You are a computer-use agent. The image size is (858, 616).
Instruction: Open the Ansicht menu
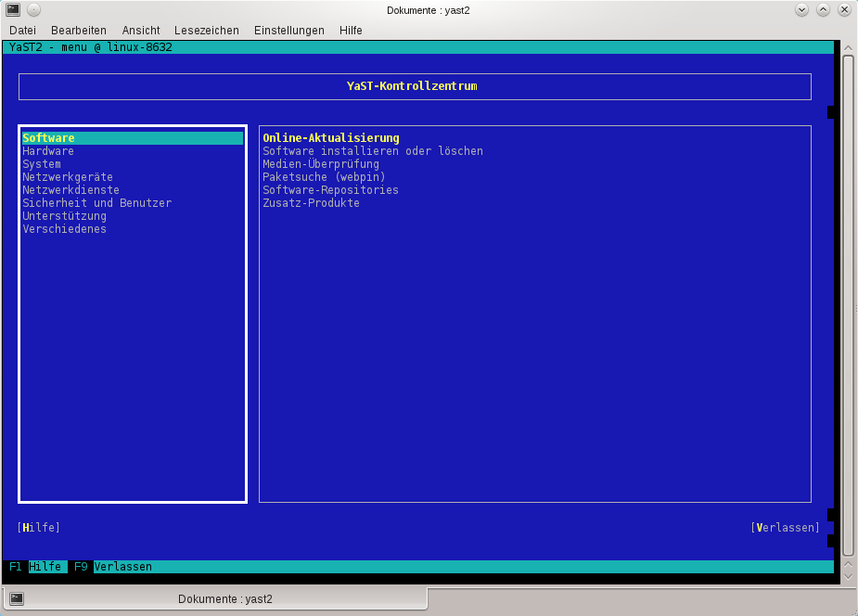coord(141,31)
